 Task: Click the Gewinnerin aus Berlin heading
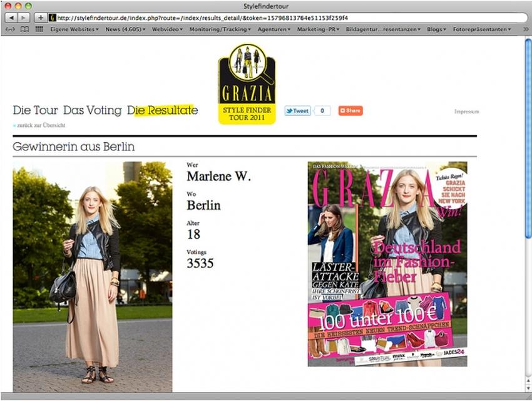point(74,147)
